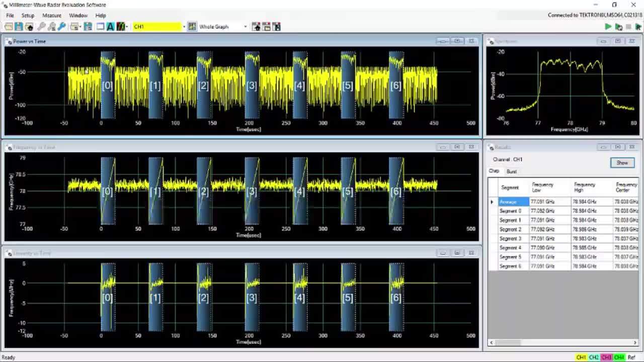
Task: Open the yellow CH1 channel dropdown
Action: pyautogui.click(x=184, y=27)
